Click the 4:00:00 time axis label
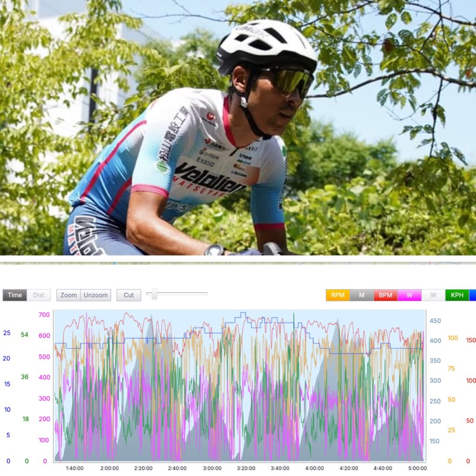 (x=315, y=468)
